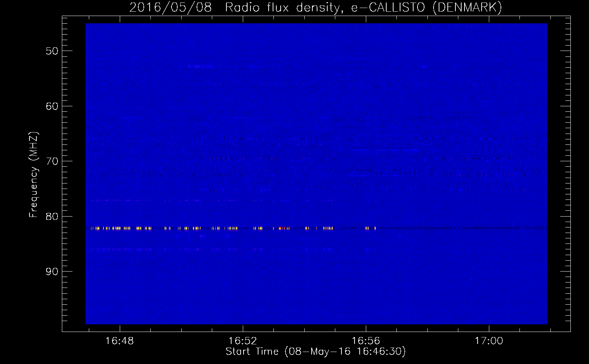Click the 17:00 time tick label
Image resolution: width=589 pixels, height=364 pixels.
[x=489, y=341]
